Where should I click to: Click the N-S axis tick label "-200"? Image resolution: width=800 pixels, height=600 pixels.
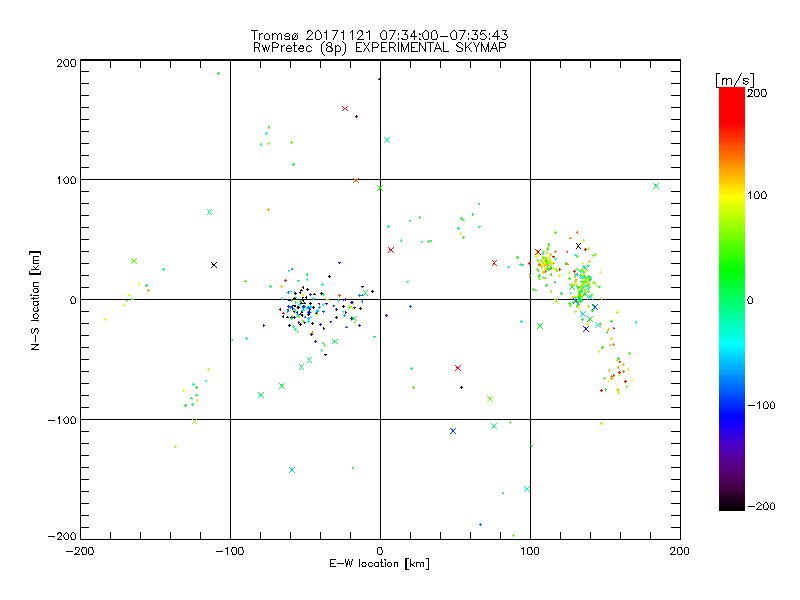62,536
